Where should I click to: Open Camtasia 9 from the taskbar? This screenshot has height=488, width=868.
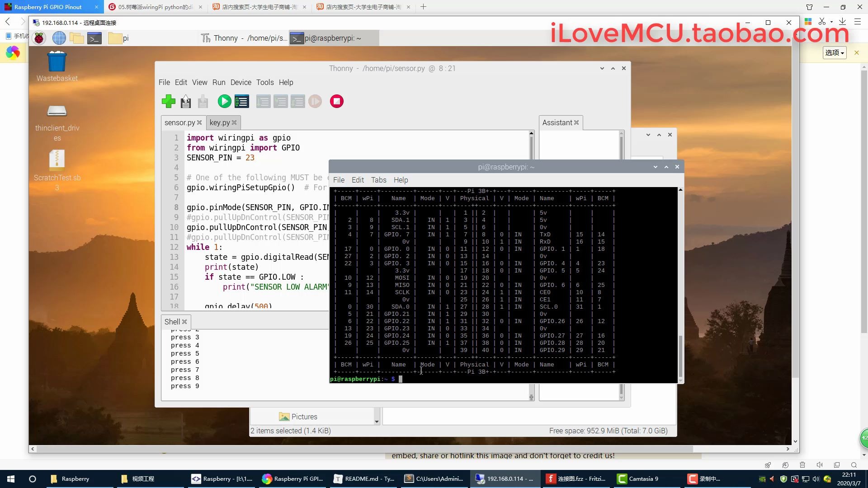pyautogui.click(x=638, y=479)
